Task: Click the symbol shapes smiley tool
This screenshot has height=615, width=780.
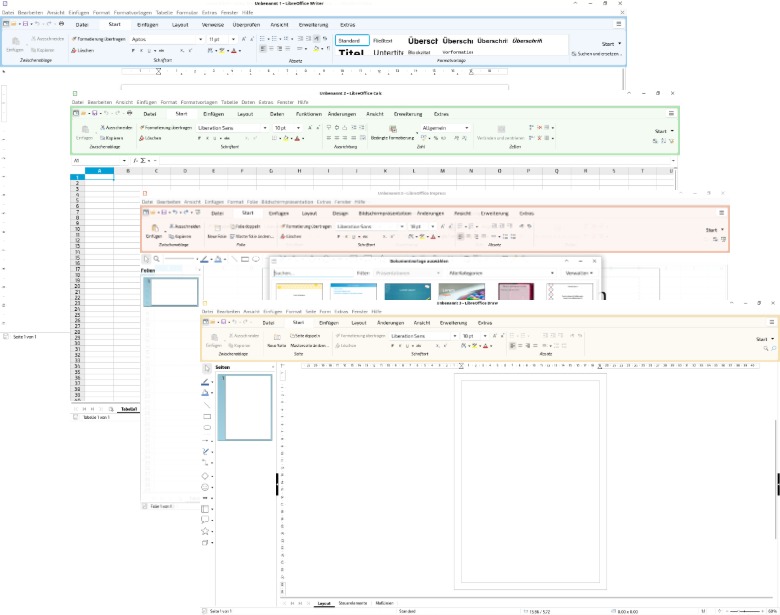Action: pyautogui.click(x=205, y=487)
